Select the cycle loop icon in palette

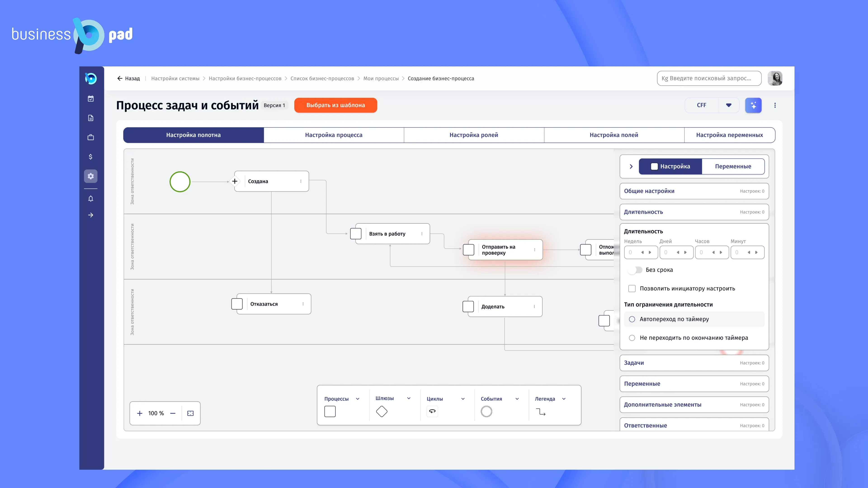(x=432, y=412)
